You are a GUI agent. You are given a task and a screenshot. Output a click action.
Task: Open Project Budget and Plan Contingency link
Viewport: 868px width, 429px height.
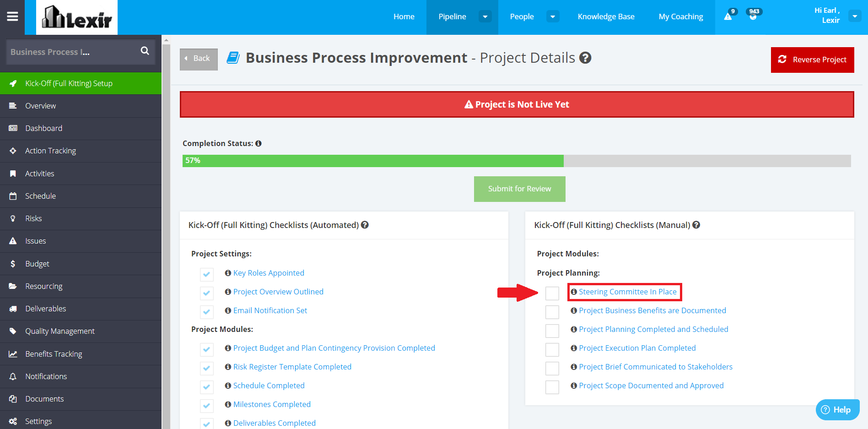(x=334, y=348)
